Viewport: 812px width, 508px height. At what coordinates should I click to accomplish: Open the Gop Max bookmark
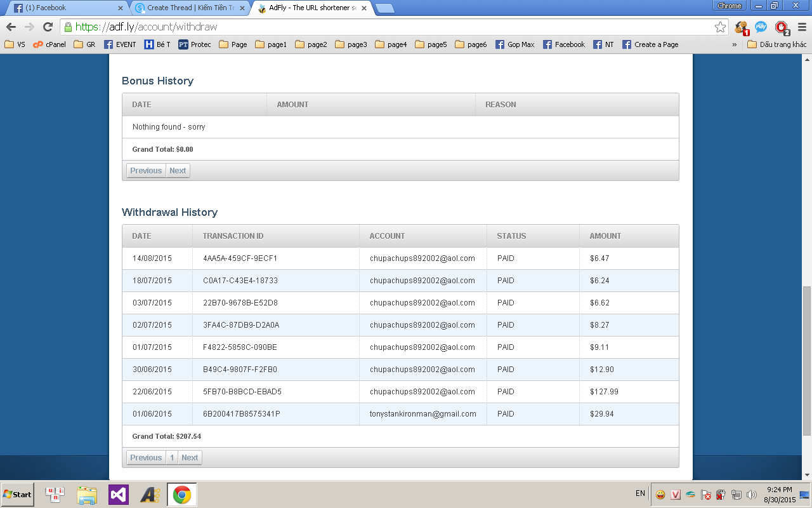click(x=515, y=44)
